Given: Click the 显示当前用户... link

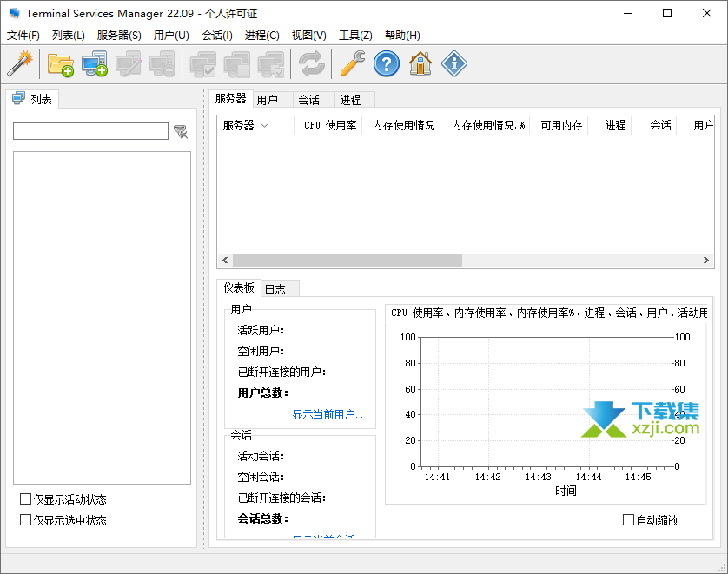Looking at the screenshot, I should tap(332, 414).
